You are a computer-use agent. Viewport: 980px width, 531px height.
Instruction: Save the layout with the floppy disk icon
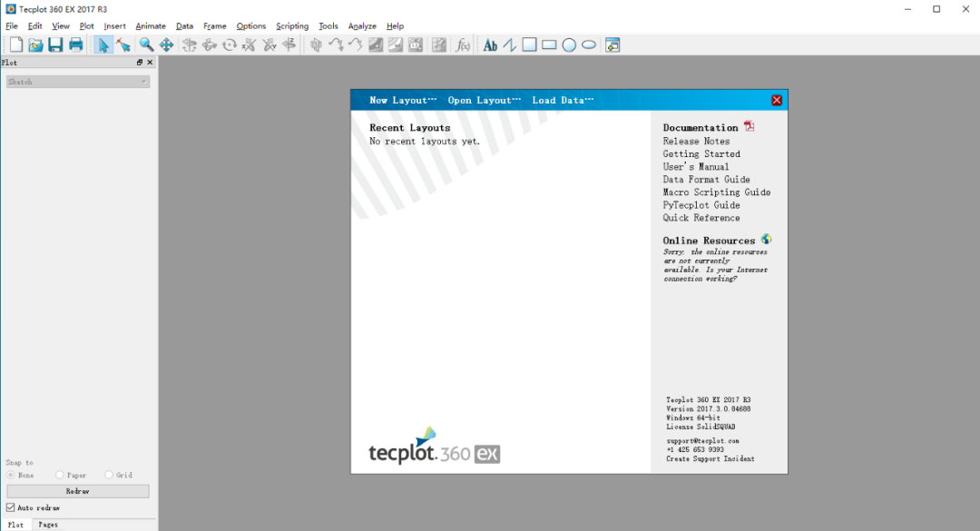click(x=55, y=44)
